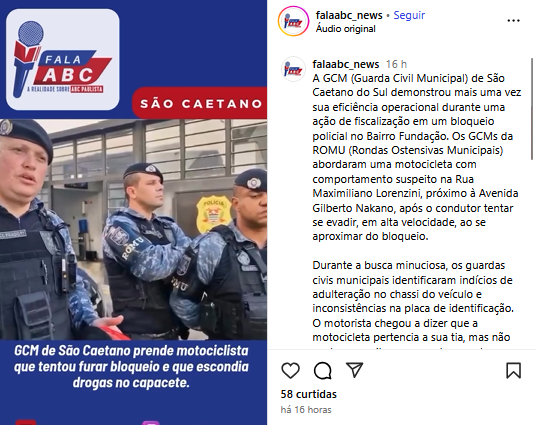Viewport: 536px width, 425px height.
Task: Click the 16 h caption timestamp
Action: 396,64
